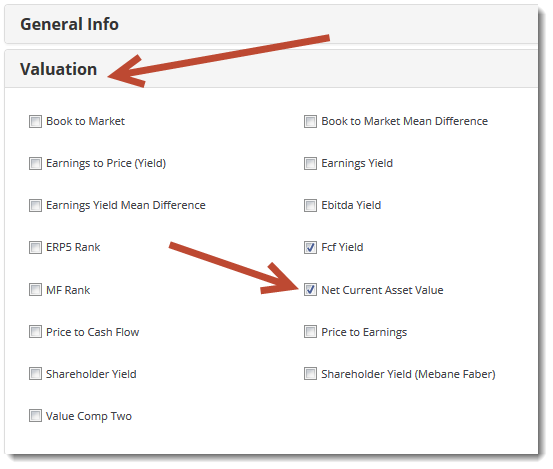
Task: Expand the General Info section header
Action: (x=271, y=24)
